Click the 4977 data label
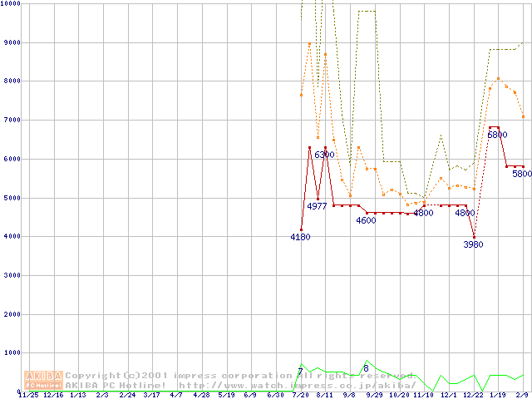The height and width of the screenshot is (399, 532). (317, 206)
